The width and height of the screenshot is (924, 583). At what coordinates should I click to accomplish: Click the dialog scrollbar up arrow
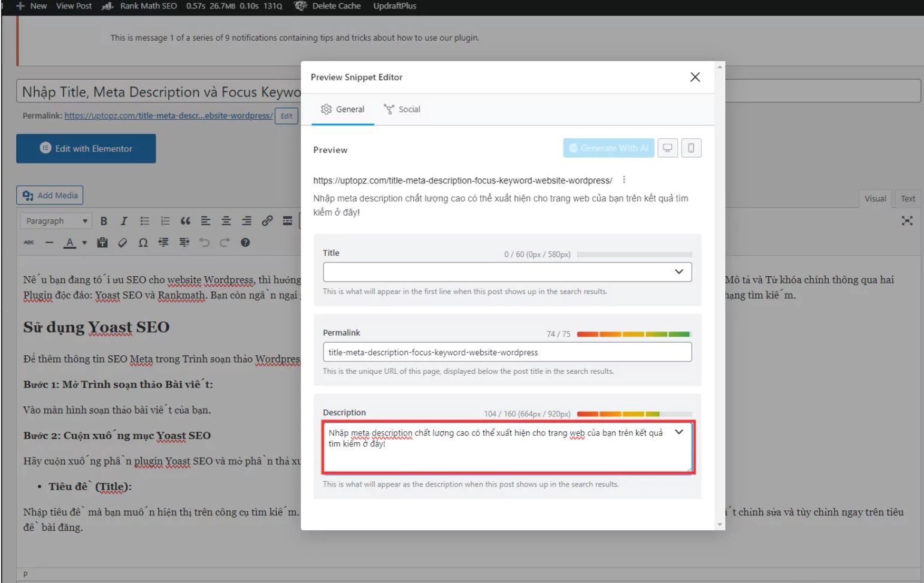click(x=720, y=67)
